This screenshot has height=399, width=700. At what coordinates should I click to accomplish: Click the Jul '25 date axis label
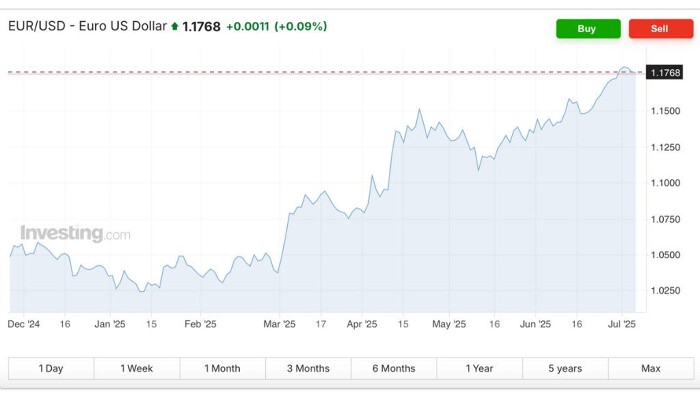[621, 324]
